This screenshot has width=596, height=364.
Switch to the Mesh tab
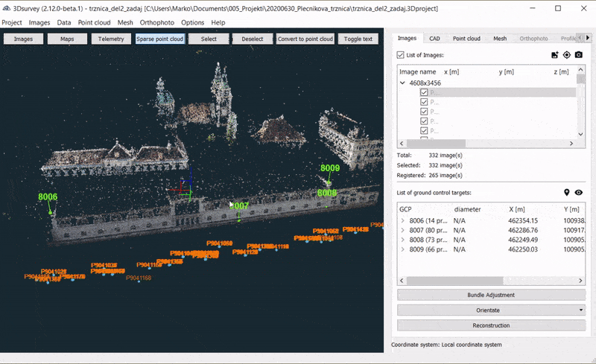pyautogui.click(x=499, y=38)
